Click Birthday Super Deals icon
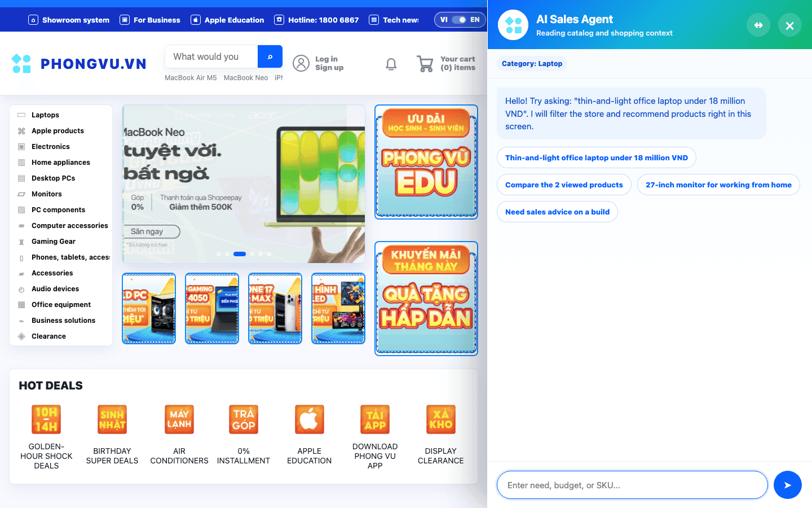812x508 pixels. tap(112, 419)
